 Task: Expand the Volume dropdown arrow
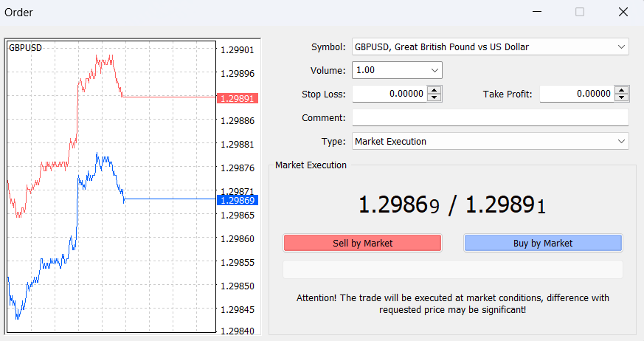pos(434,71)
